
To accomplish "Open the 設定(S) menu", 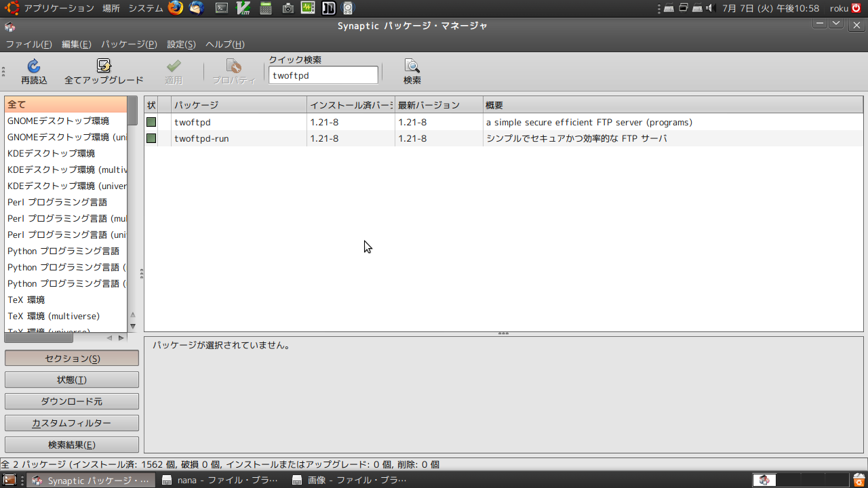I will 181,44.
